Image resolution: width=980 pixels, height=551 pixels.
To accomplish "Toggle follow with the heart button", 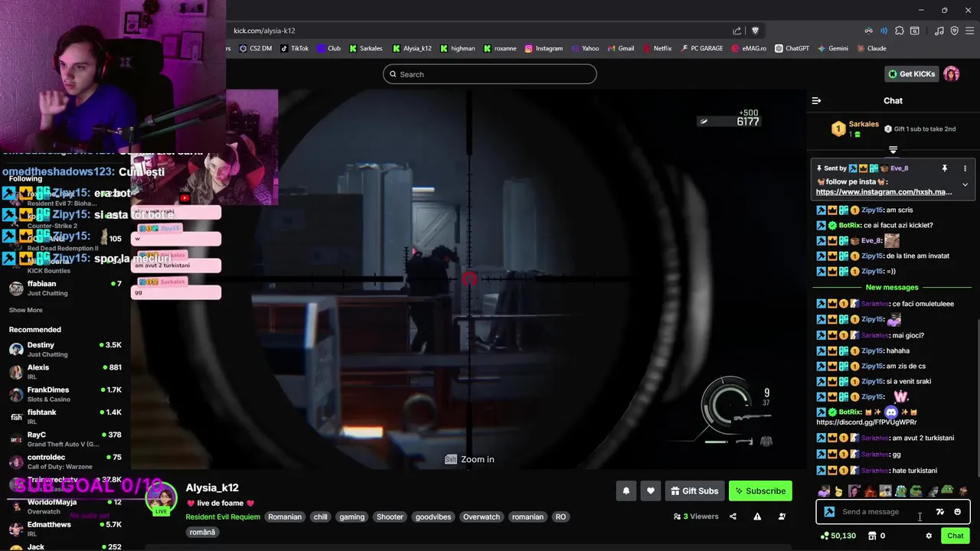I will click(x=650, y=491).
